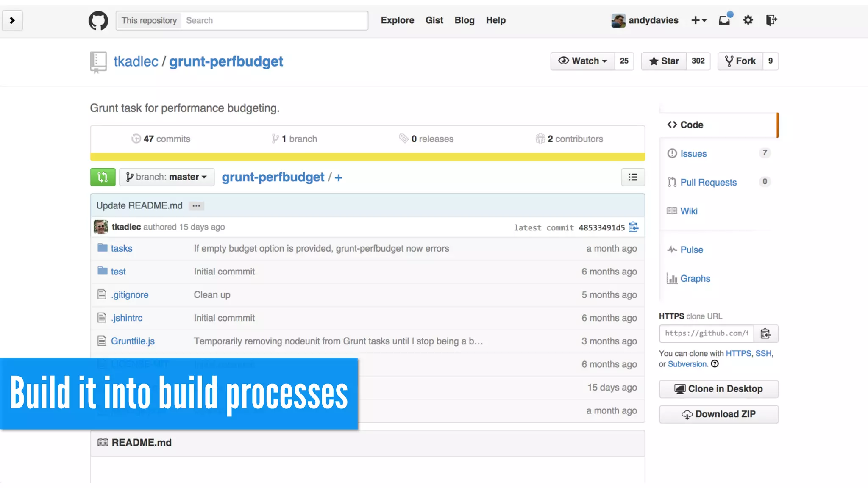Open the .jshintrc file
Image resolution: width=868 pixels, height=488 pixels.
click(x=127, y=318)
